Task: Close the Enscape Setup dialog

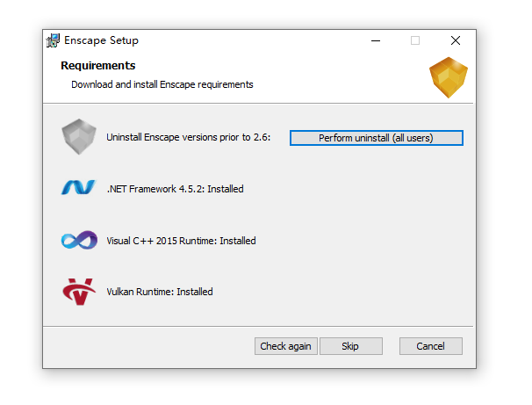Action: coord(456,40)
